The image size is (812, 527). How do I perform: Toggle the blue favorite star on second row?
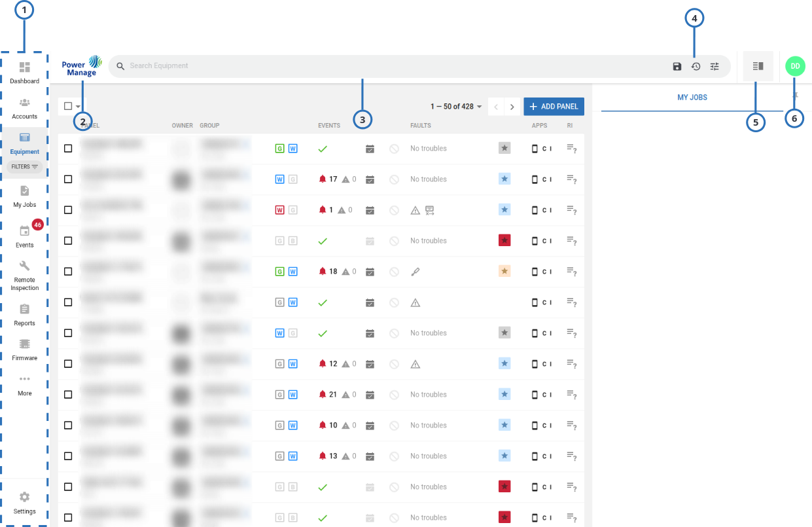(x=504, y=179)
